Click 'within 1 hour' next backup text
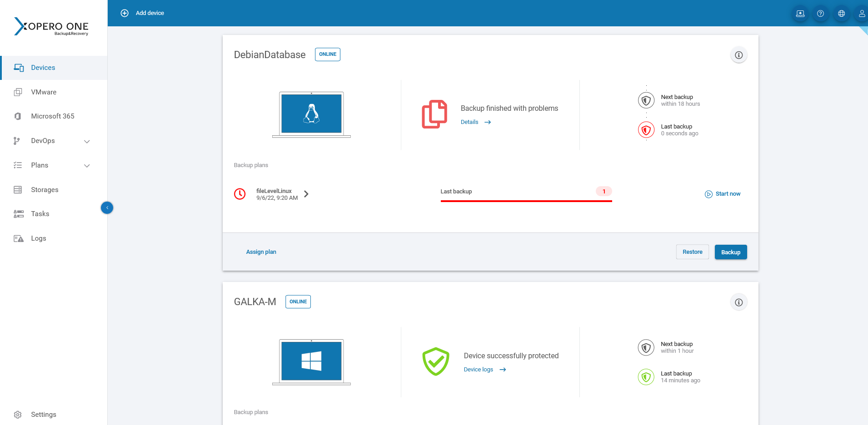868x425 pixels. pyautogui.click(x=677, y=351)
